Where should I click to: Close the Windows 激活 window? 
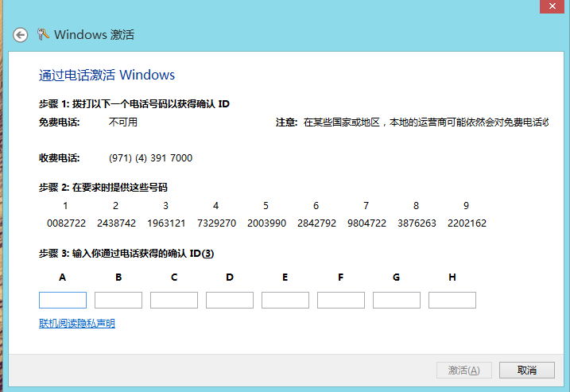click(x=552, y=6)
